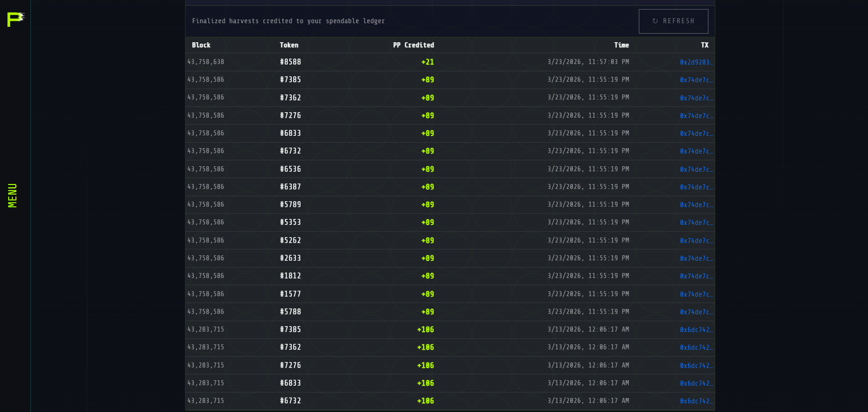Click the Time column header
This screenshot has width=868, height=412.
[x=622, y=45]
